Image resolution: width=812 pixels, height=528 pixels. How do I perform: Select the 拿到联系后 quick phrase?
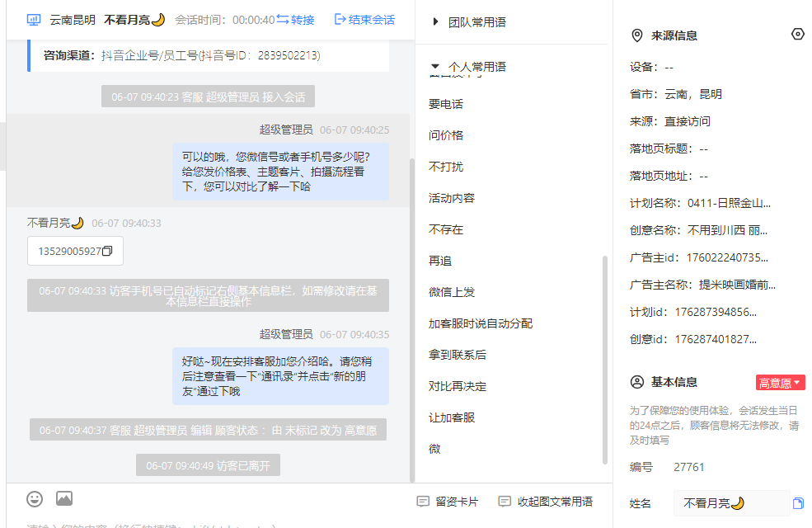pyautogui.click(x=458, y=355)
